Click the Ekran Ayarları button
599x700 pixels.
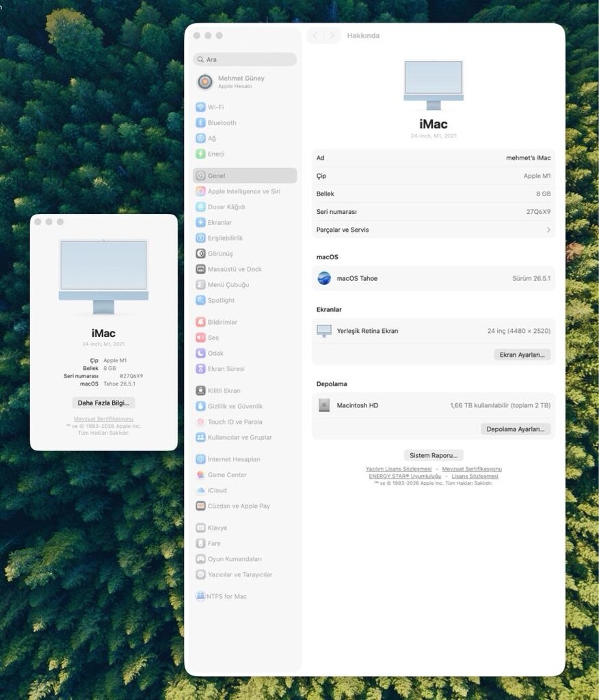[522, 355]
